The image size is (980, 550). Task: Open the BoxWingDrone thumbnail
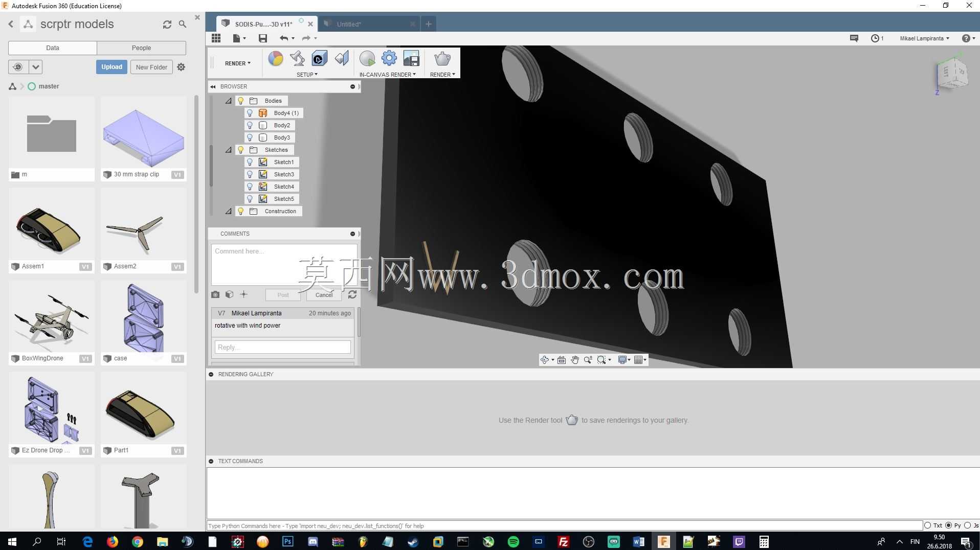[x=51, y=317]
